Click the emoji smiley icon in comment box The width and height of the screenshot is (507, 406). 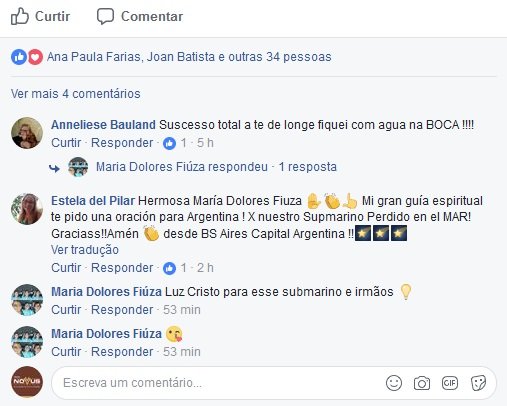coord(394,383)
